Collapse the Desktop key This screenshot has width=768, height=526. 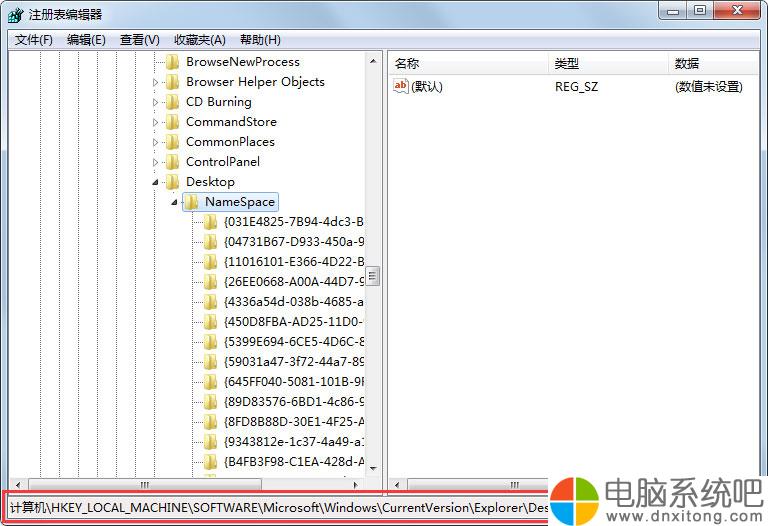point(155,182)
